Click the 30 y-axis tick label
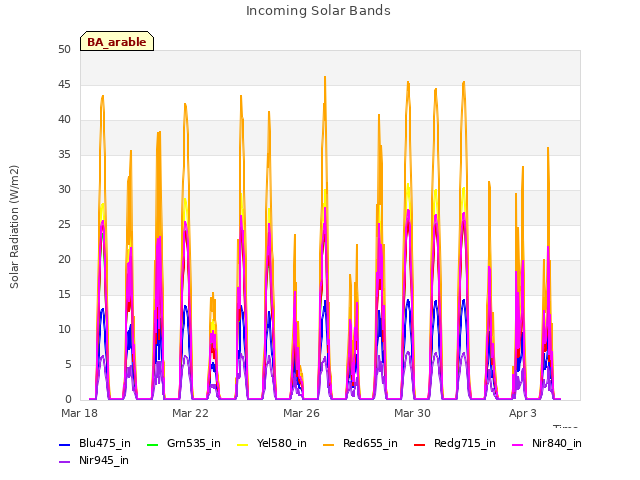The image size is (640, 480). 64,190
